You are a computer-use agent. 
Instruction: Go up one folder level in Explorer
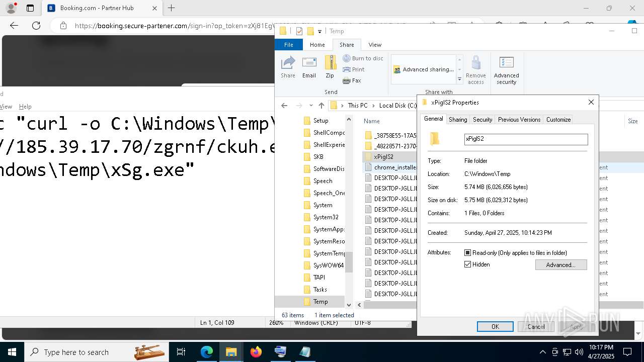[321, 106]
